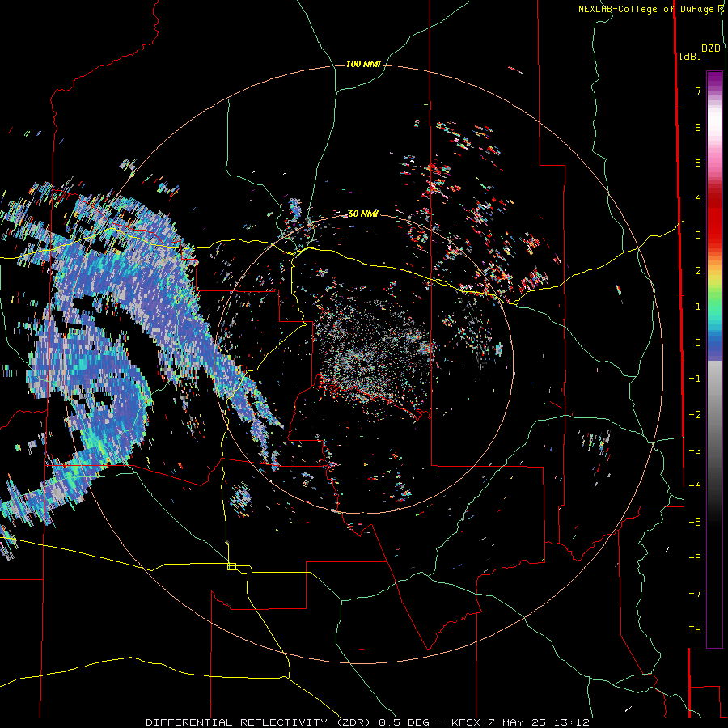
Task: Select the 3 dB scale label
Action: click(698, 235)
